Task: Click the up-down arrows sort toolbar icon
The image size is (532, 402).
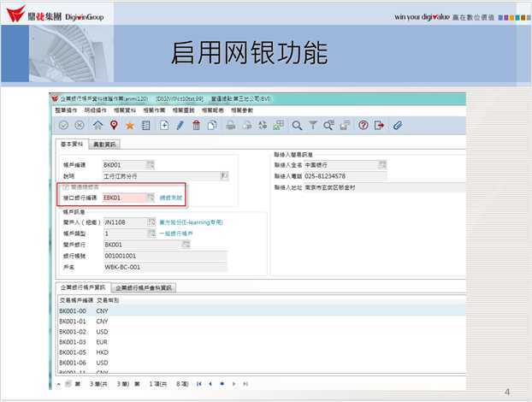Action: coord(263,125)
